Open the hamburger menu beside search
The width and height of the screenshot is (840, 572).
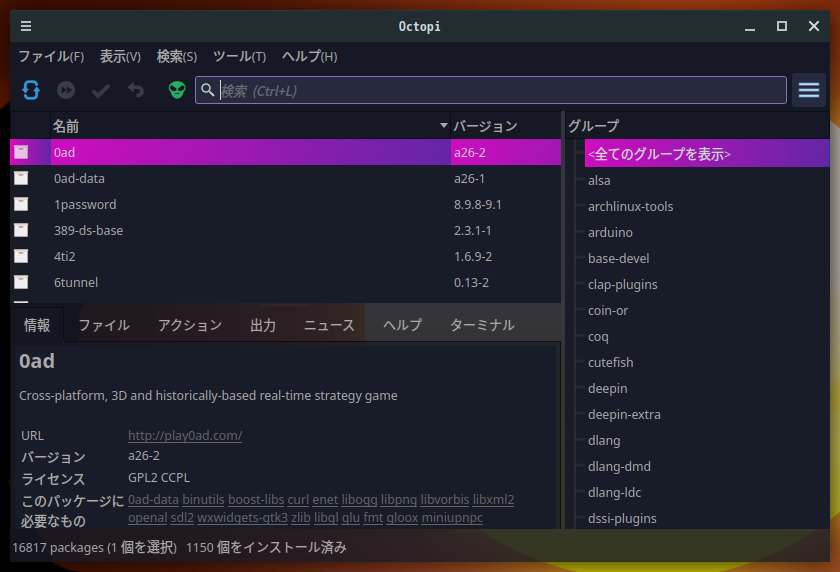coord(809,90)
